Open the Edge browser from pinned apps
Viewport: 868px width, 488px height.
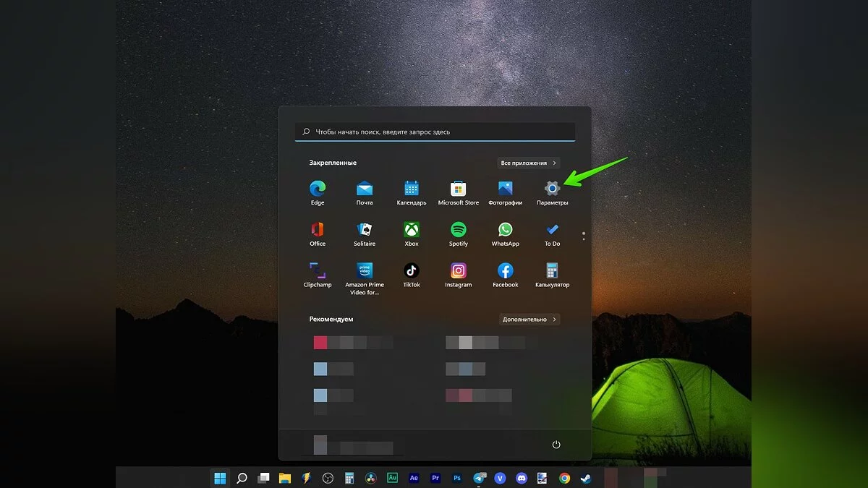tap(317, 189)
